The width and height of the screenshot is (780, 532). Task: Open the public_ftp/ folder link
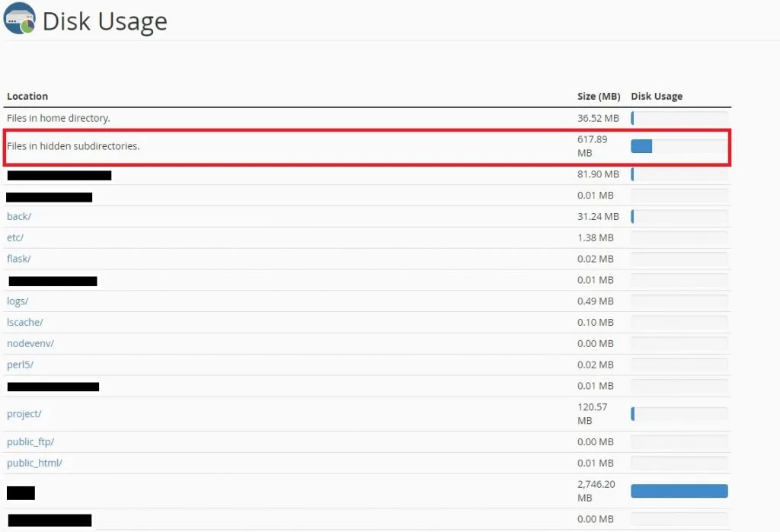tap(30, 442)
